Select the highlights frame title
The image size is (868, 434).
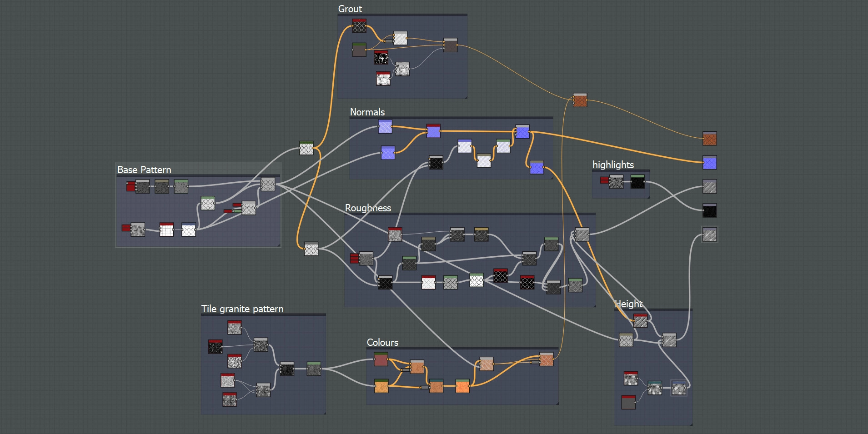pos(612,165)
